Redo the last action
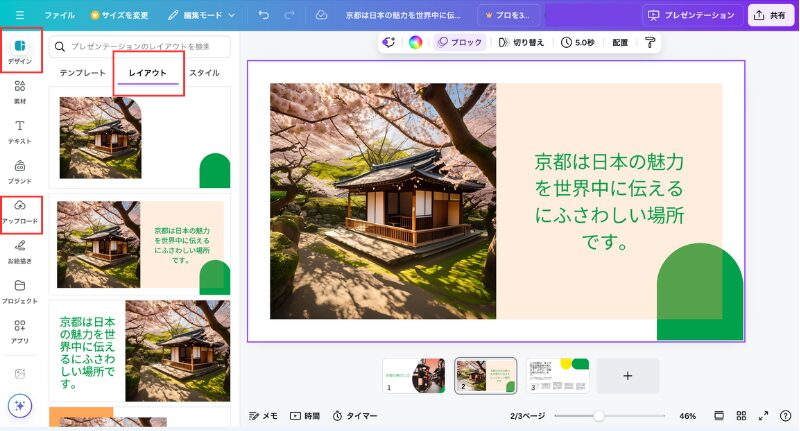The height and width of the screenshot is (431, 800). (289, 15)
